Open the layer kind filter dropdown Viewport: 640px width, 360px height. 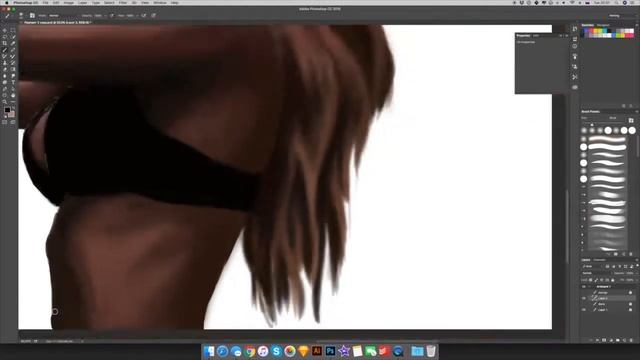click(x=591, y=266)
